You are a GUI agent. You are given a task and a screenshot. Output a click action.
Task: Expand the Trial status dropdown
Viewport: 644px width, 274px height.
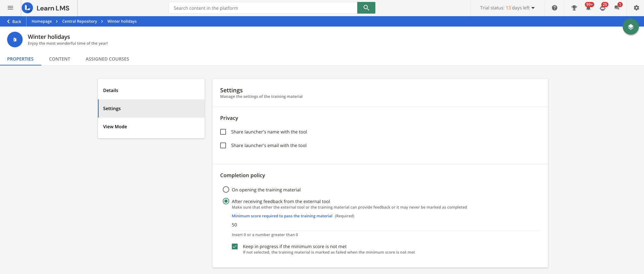pos(507,8)
